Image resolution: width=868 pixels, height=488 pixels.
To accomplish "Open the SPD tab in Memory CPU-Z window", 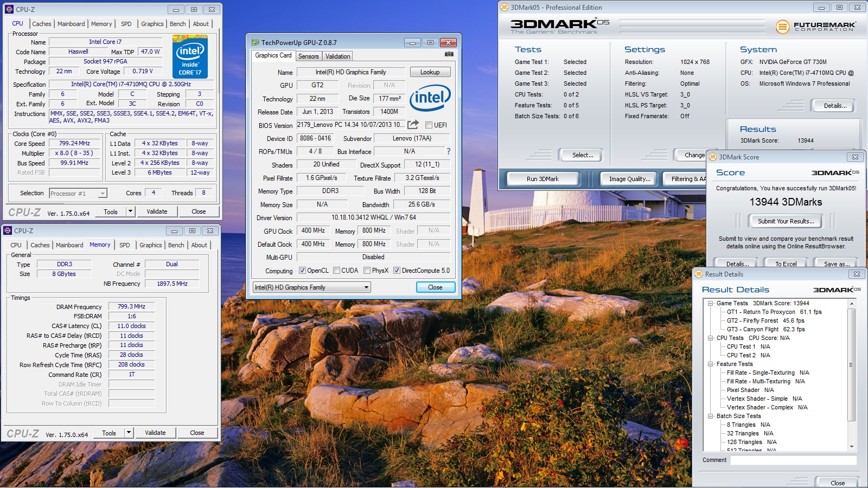I will click(125, 245).
